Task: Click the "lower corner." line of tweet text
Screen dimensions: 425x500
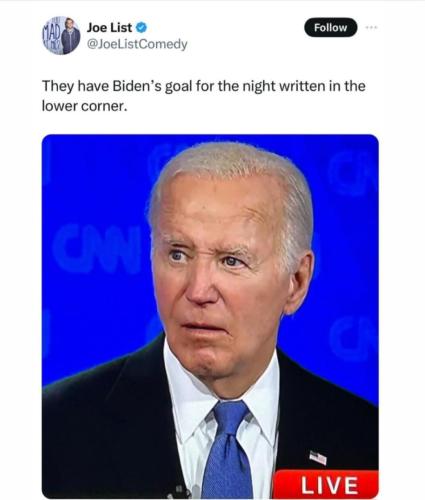Action: pos(85,106)
